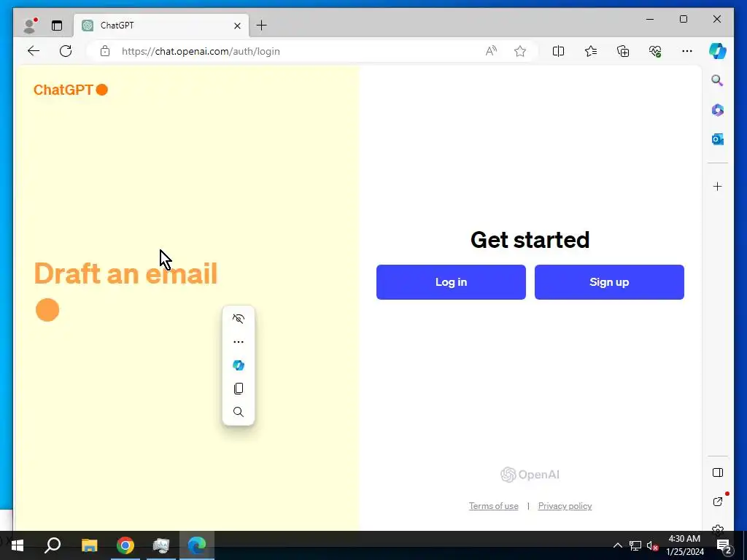Toggle the sidebar visibility icon
Screen dimensions: 747x560
click(x=718, y=472)
